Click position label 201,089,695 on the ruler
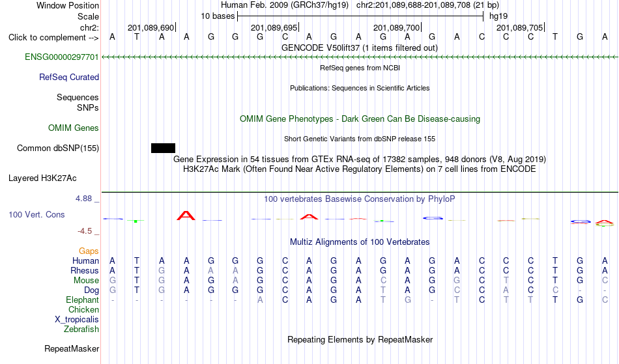Image resolution: width=619 pixels, height=364 pixels. pyautogui.click(x=274, y=27)
